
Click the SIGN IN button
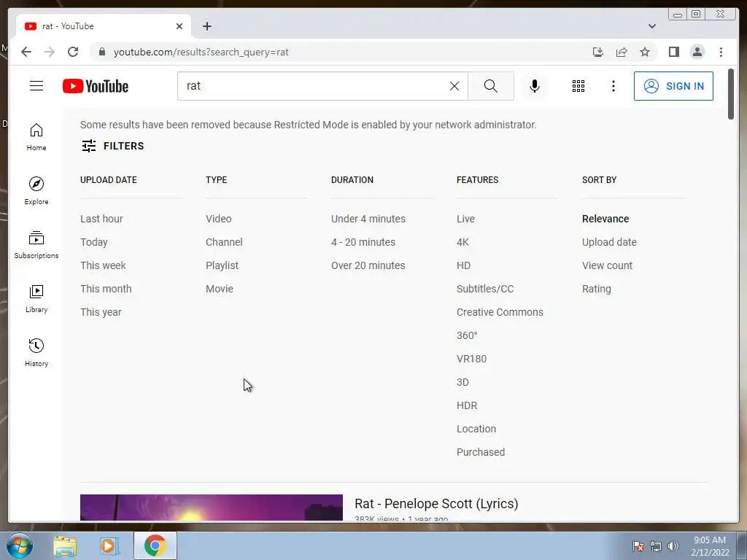(673, 86)
